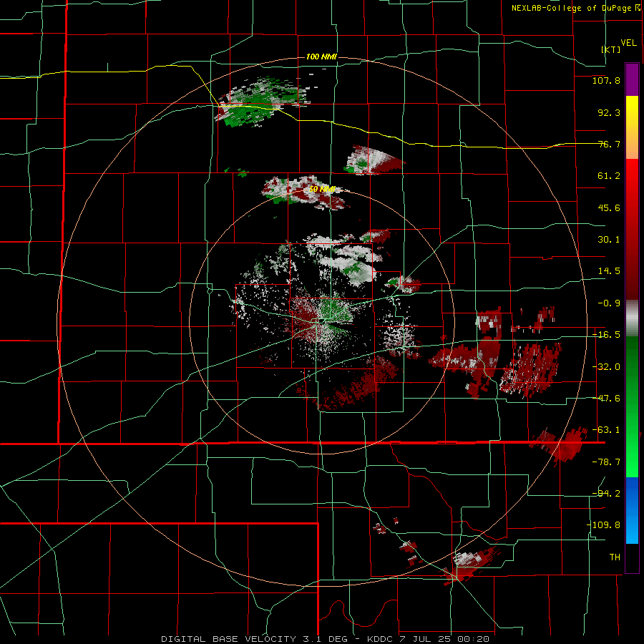Select the 76.7 scale value
Viewport: 644px width, 644px height.
[x=609, y=144]
